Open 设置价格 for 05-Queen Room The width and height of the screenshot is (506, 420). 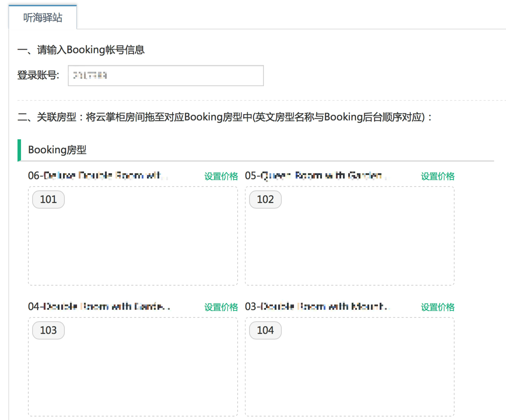pyautogui.click(x=438, y=176)
